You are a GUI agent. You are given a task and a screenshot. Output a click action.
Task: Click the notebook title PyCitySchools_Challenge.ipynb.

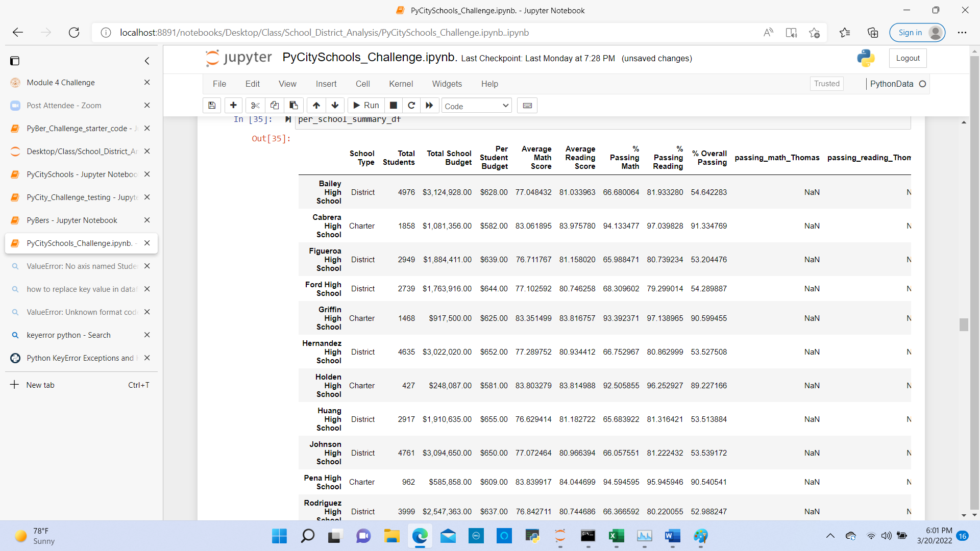click(370, 58)
